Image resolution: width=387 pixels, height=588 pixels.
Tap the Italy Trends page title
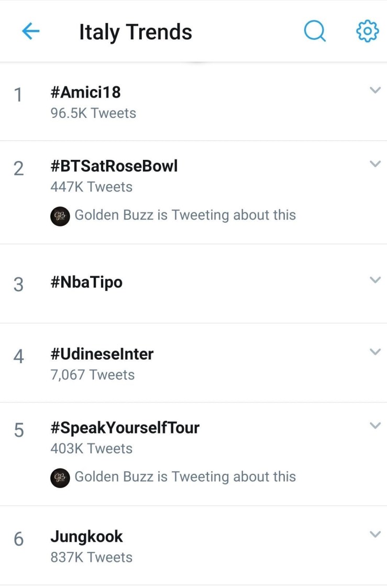coord(135,32)
